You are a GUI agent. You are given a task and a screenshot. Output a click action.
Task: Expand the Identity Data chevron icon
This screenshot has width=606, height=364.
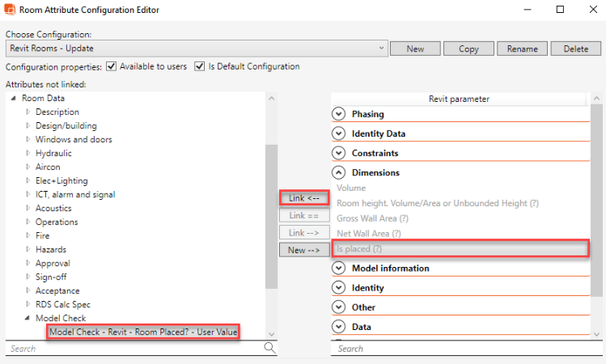pos(339,133)
